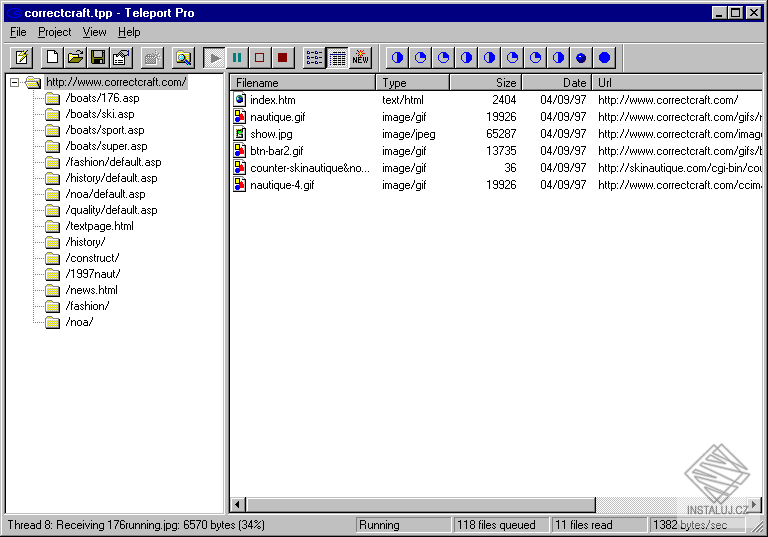
Task: Click the small dark sphere thread indicator
Action: [581, 58]
